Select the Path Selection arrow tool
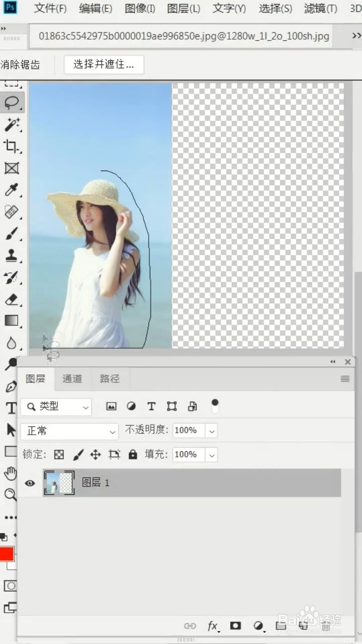Screen dimensions: 362x644 pyautogui.click(x=10, y=429)
